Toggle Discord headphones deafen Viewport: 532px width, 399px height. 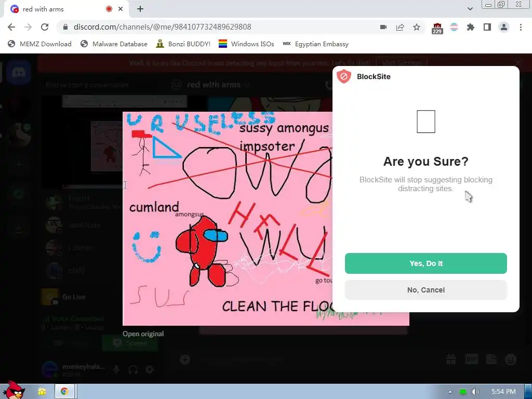(x=133, y=369)
